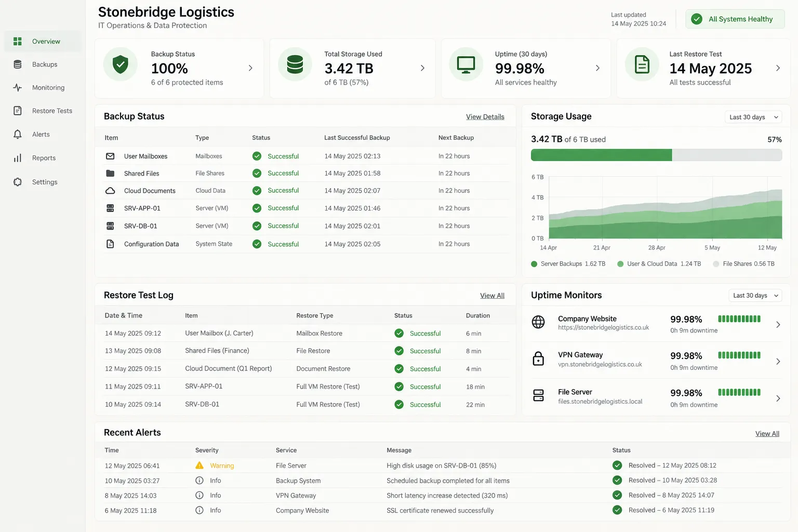
Task: Click the All Systems Healthy button
Action: (735, 19)
